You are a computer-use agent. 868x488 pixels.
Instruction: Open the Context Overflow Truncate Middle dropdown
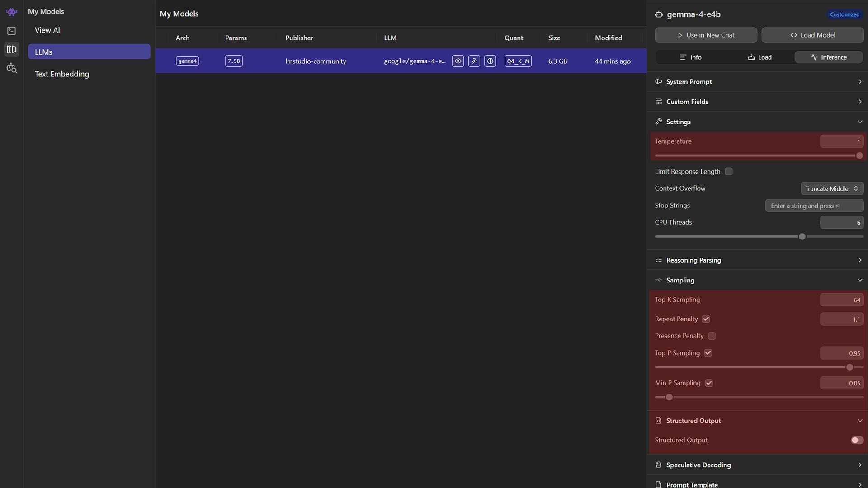[x=832, y=188]
